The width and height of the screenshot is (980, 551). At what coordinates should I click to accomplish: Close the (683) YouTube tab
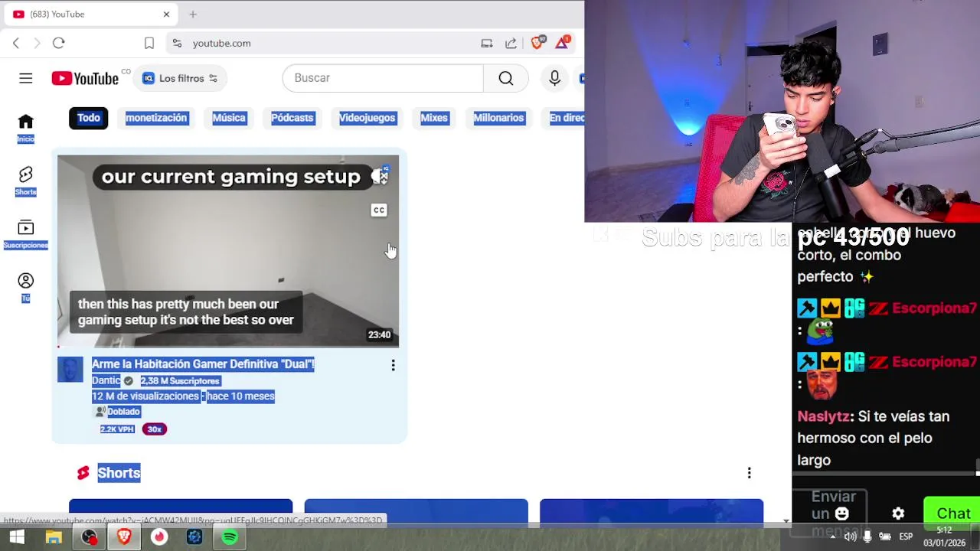[166, 14]
